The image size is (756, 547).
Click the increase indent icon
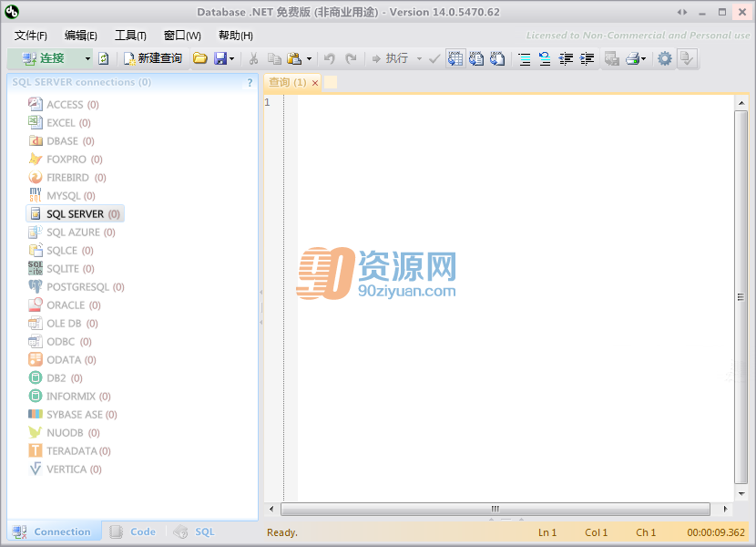click(x=587, y=58)
